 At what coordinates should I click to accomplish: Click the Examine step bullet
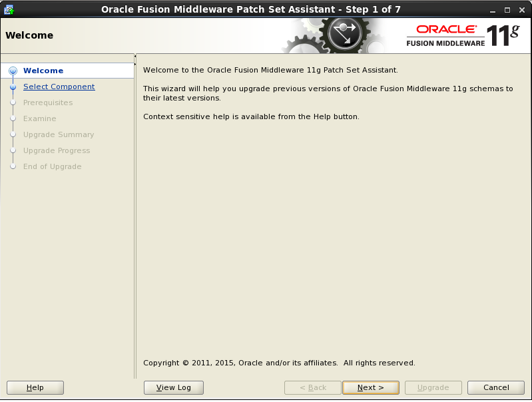[x=13, y=118]
